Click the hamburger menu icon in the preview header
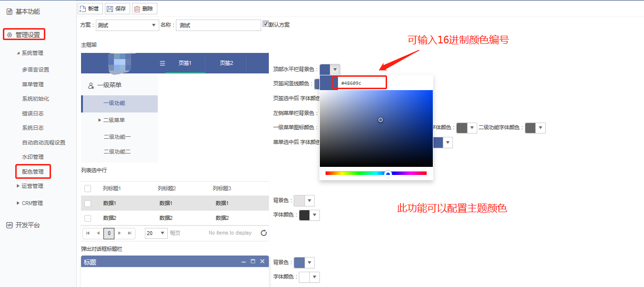The width and height of the screenshot is (644, 287). [162, 62]
